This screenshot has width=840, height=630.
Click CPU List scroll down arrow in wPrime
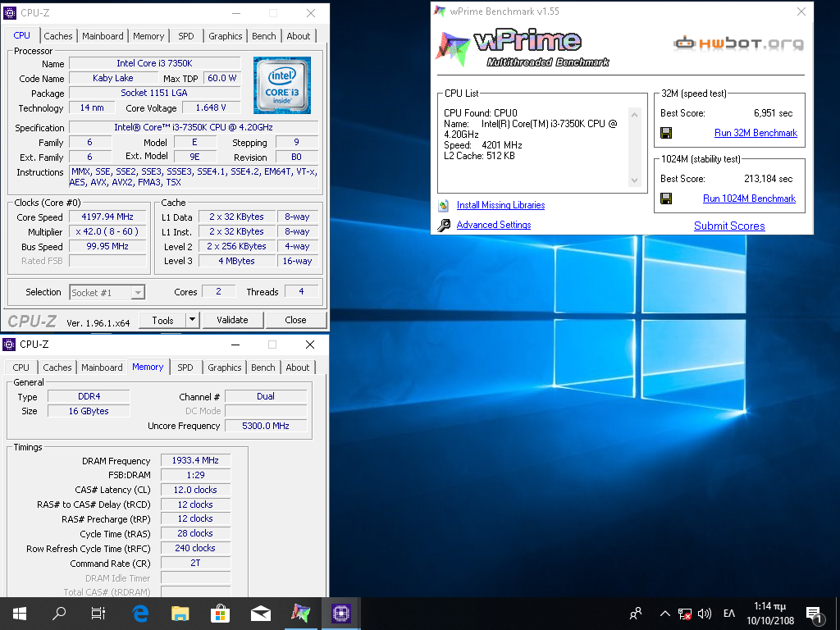point(635,180)
